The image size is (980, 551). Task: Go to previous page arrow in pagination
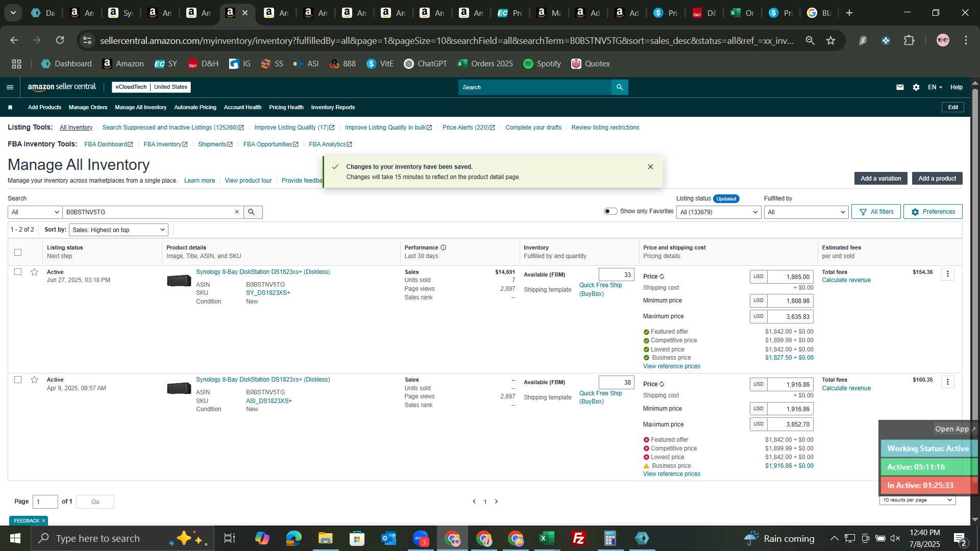pyautogui.click(x=474, y=502)
